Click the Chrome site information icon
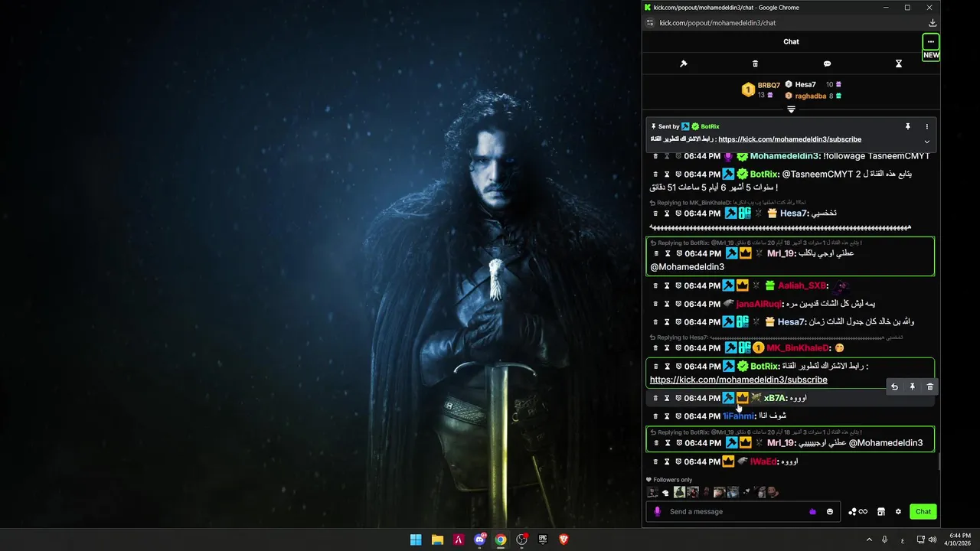Screen dimensions: 980x551 (650, 23)
